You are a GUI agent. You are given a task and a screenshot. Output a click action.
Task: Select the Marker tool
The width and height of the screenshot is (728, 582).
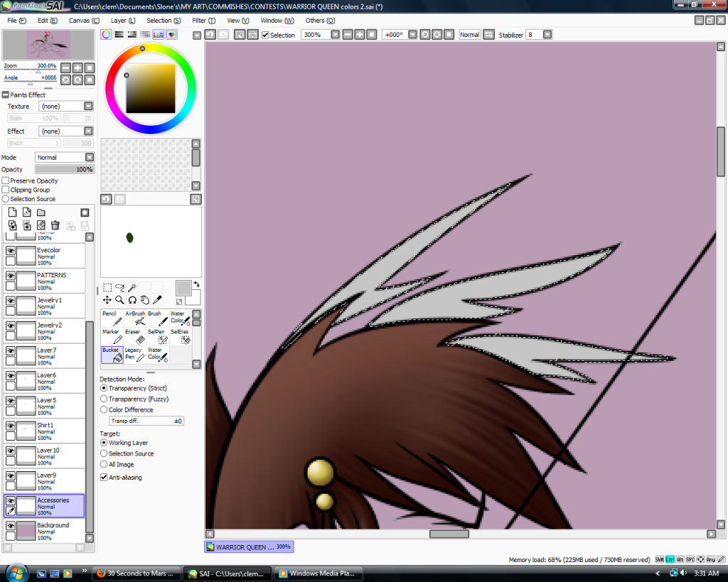point(112,337)
